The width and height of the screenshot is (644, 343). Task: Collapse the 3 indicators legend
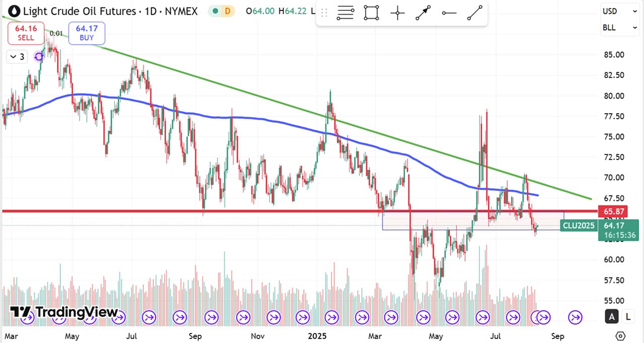click(17, 57)
